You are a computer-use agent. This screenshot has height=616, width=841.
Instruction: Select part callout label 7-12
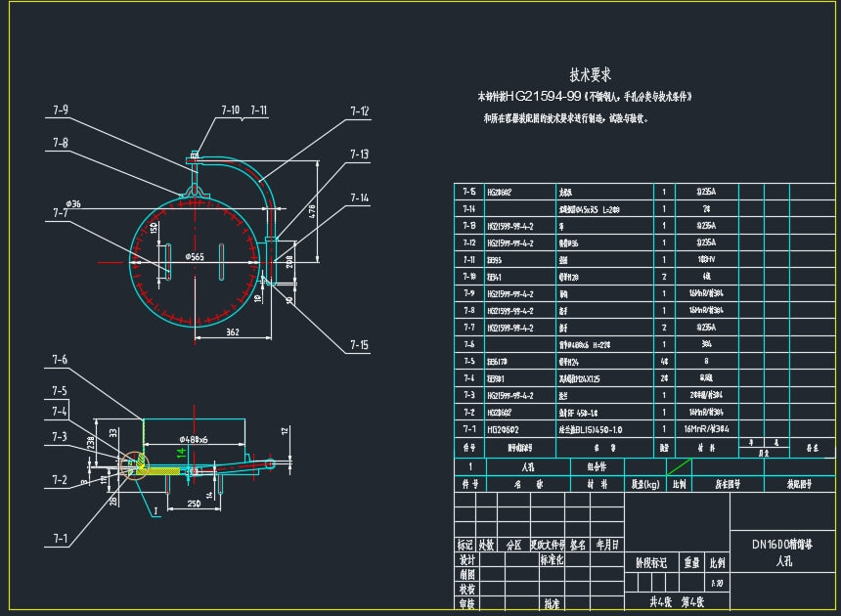(x=360, y=111)
